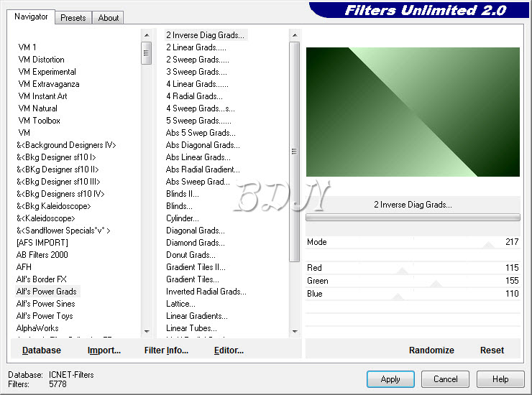This screenshot has height=395, width=532.
Task: Select 4 Radial Grads... filter
Action: [194, 96]
